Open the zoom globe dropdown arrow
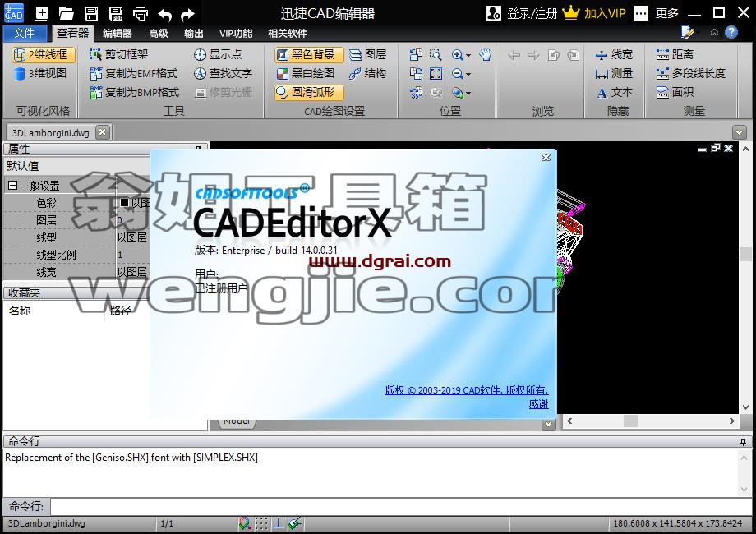The height and width of the screenshot is (534, 756). 468,93
